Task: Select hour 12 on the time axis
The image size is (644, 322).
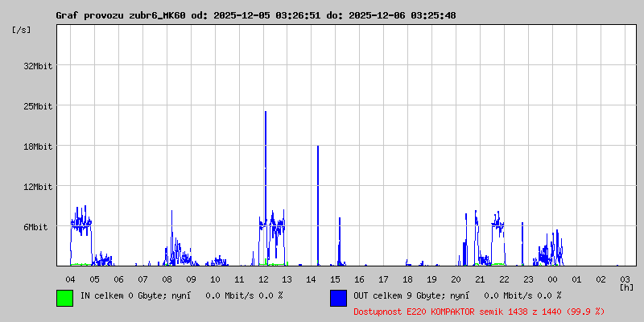Action: pyautogui.click(x=263, y=279)
